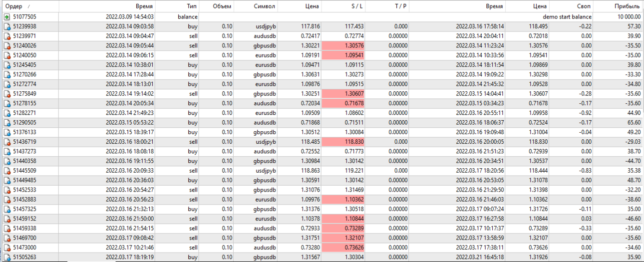644x262 pixels.
Task: Pick the icon for order 51436719
Action: [x=7, y=142]
